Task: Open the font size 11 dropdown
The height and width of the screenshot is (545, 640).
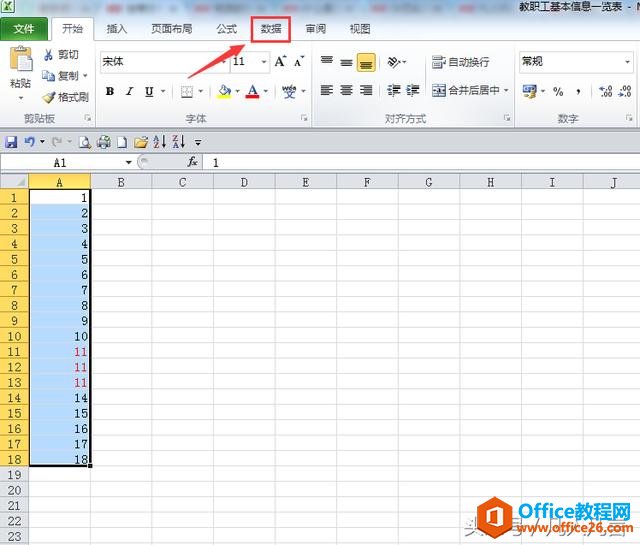Action: coord(264,62)
